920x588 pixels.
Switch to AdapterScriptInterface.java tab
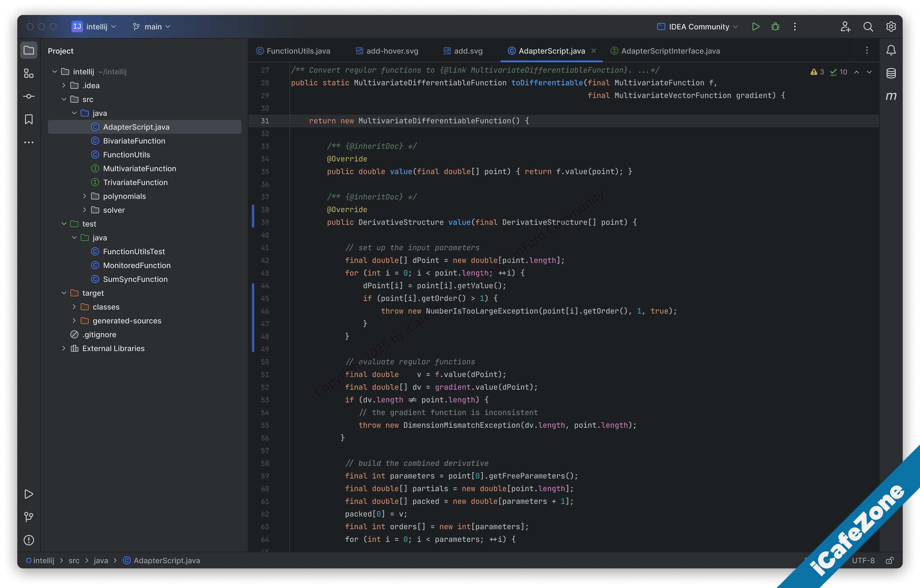tap(665, 50)
